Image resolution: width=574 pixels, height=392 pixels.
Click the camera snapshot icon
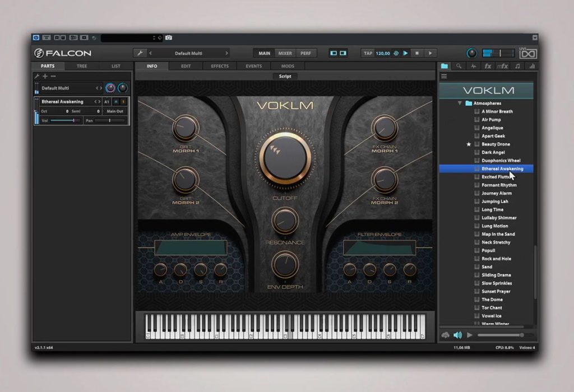coord(168,38)
